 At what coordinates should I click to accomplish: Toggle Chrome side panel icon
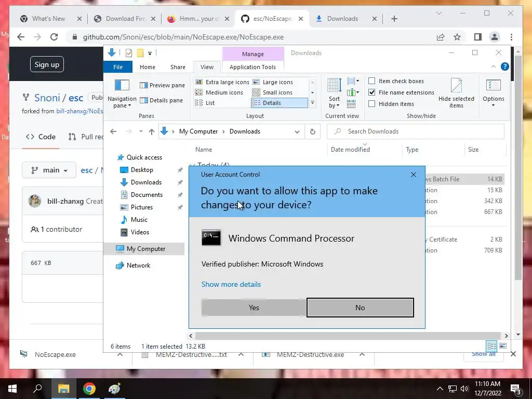click(478, 37)
